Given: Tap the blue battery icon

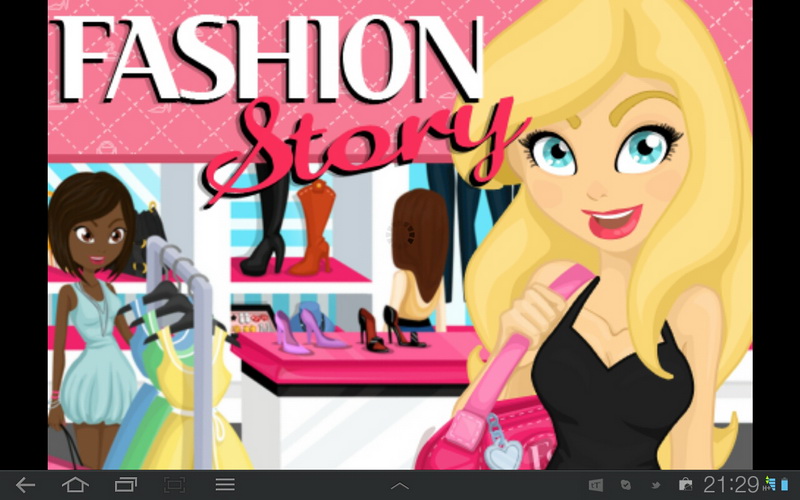Looking at the screenshot, I should coord(784,484).
